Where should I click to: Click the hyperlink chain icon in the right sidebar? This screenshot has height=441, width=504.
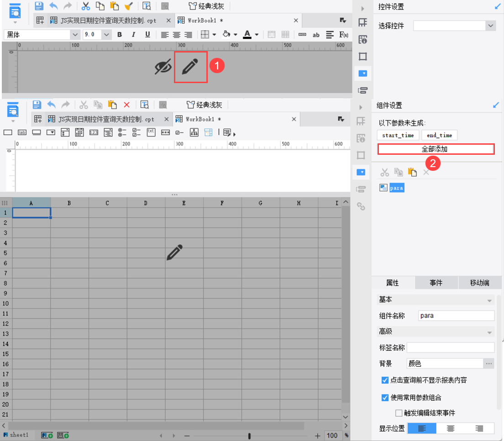point(361,206)
